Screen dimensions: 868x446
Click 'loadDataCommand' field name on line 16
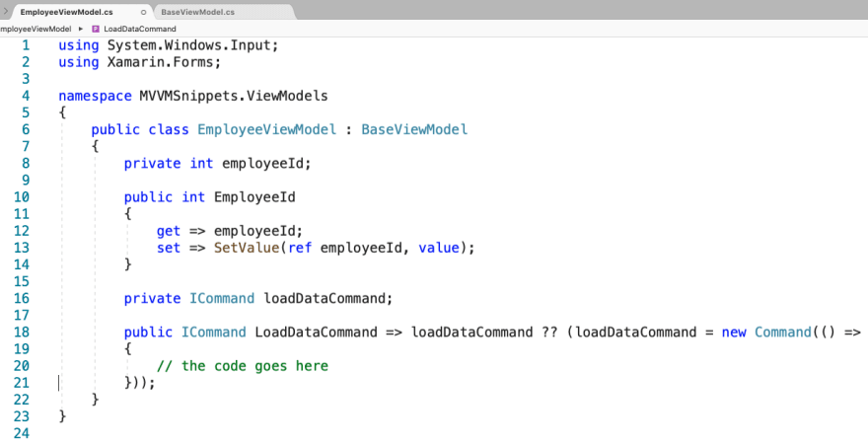[x=324, y=299]
